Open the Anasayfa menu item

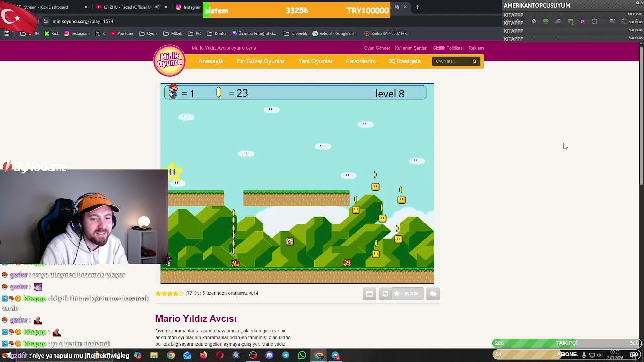tap(211, 61)
